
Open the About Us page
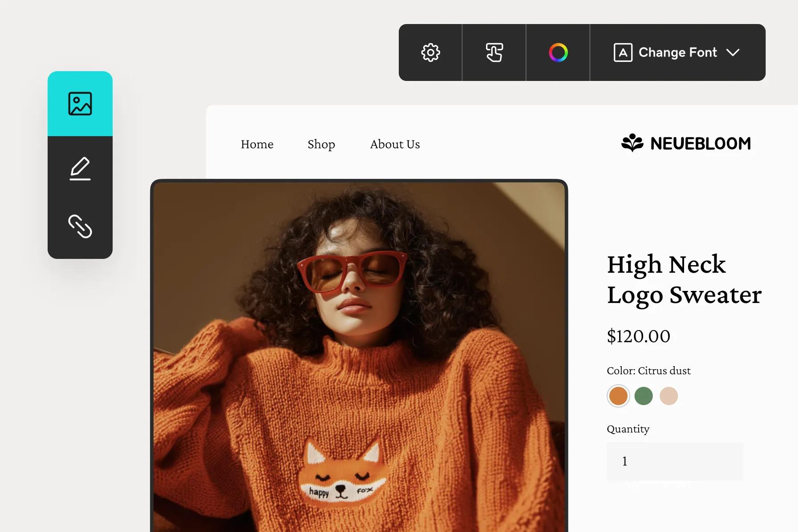(395, 144)
